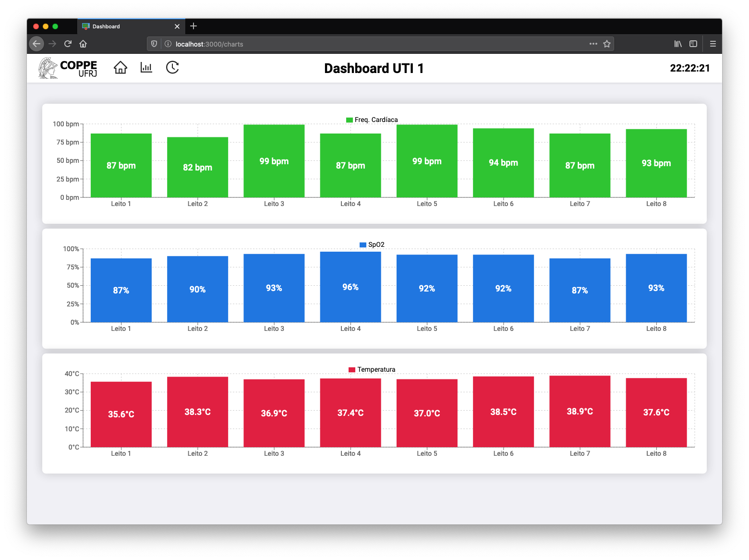Image resolution: width=749 pixels, height=560 pixels.
Task: Click the 37.6°C temperature bar
Action: point(656,412)
